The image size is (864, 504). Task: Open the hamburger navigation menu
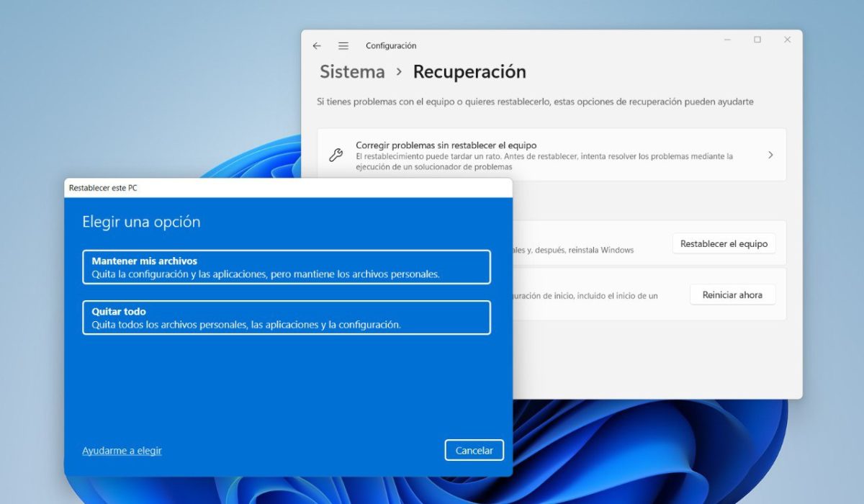(x=343, y=45)
